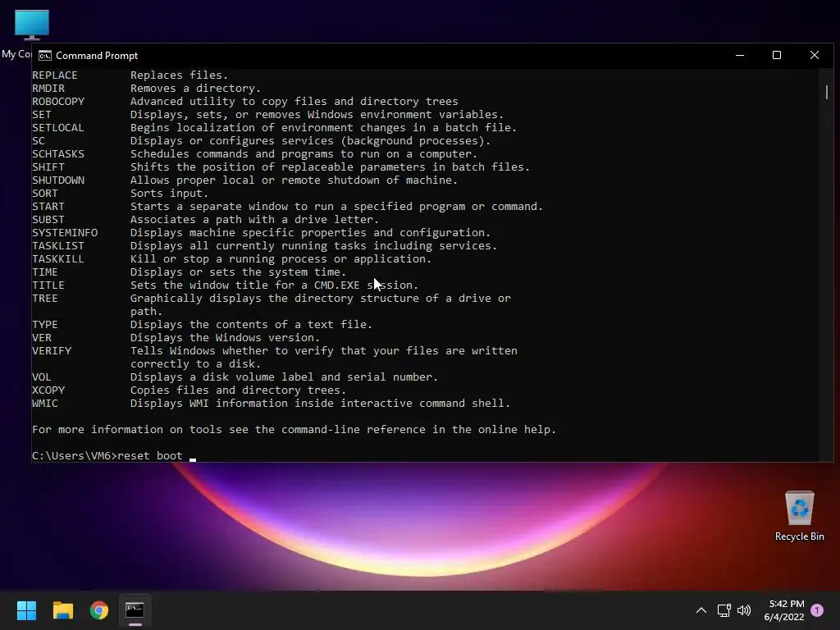Click the VOL command name
The image size is (840, 630).
tap(42, 377)
